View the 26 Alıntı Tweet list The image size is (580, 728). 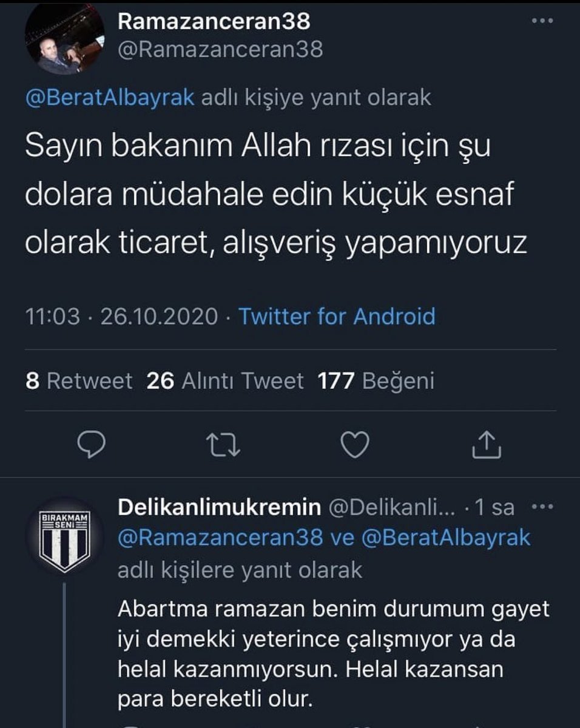point(225,380)
